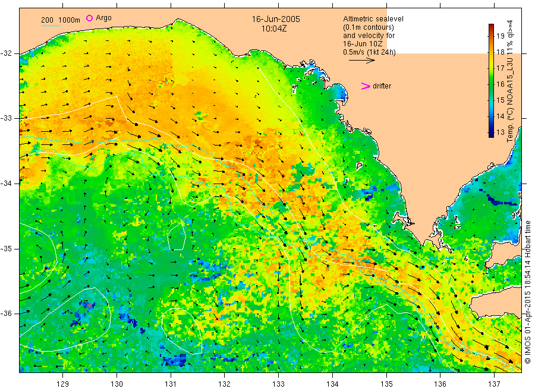Click the date label 16-Jun-2005

[x=276, y=19]
